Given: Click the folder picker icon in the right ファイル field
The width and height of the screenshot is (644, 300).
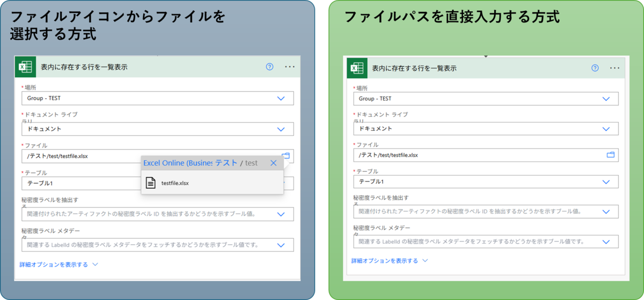Looking at the screenshot, I should (x=611, y=155).
